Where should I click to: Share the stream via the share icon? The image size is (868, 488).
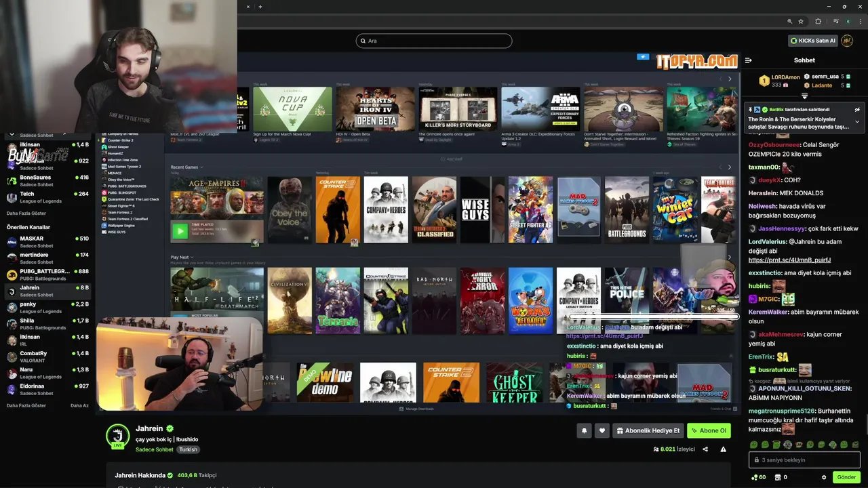(705, 449)
